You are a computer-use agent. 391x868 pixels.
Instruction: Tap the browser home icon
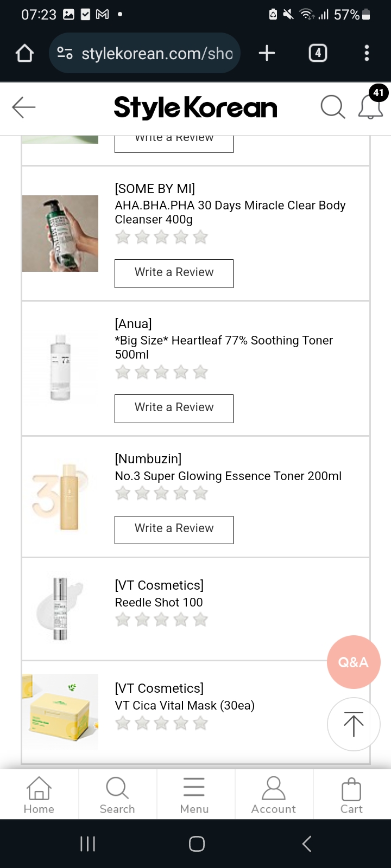pos(25,53)
